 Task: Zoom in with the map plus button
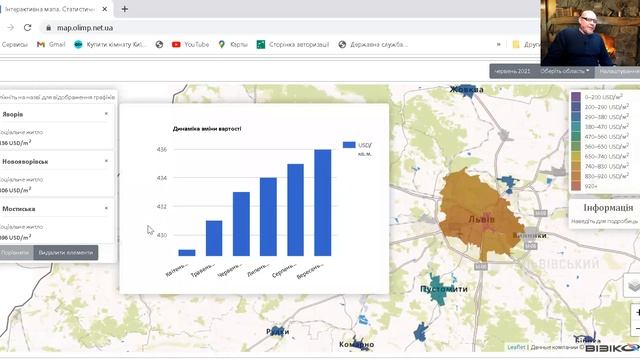pos(636,312)
